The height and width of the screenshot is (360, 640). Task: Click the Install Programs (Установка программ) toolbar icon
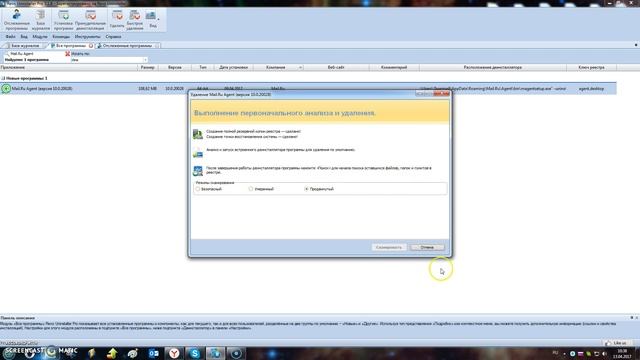[63, 20]
